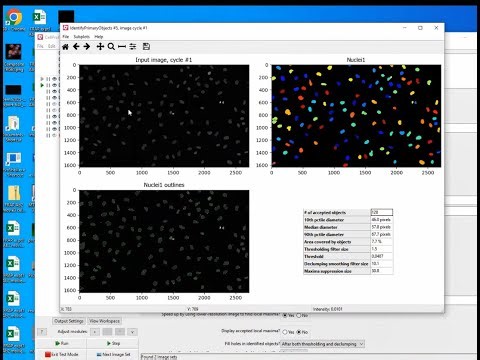The height and width of the screenshot is (360, 480).
Task: Toggle the eye icon beside the green step arrow
Action: pyautogui.click(x=55, y=85)
